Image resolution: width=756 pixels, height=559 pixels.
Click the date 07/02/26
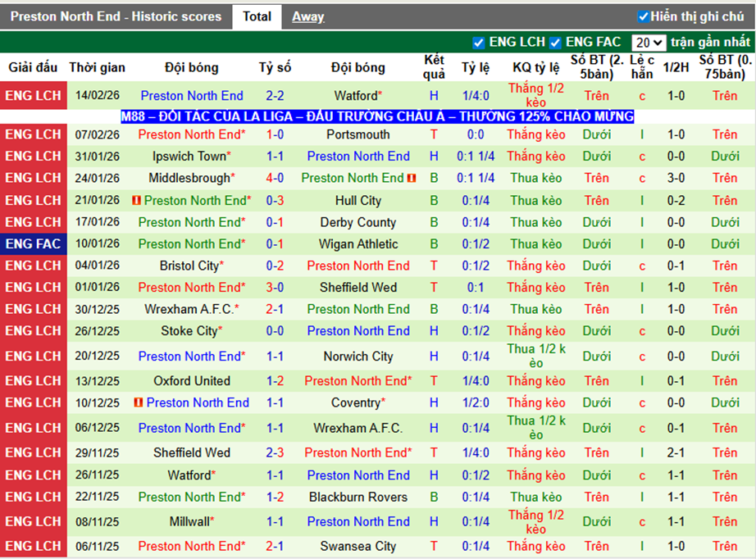click(x=97, y=134)
